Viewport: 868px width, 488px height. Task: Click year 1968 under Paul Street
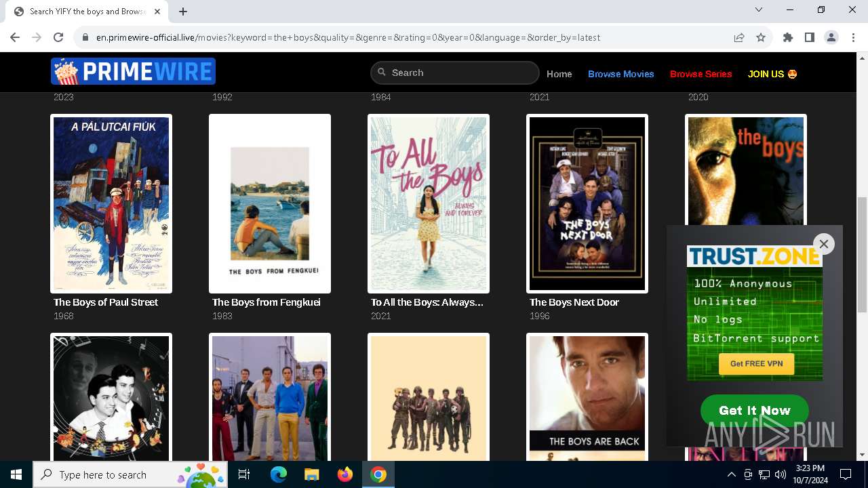click(64, 316)
